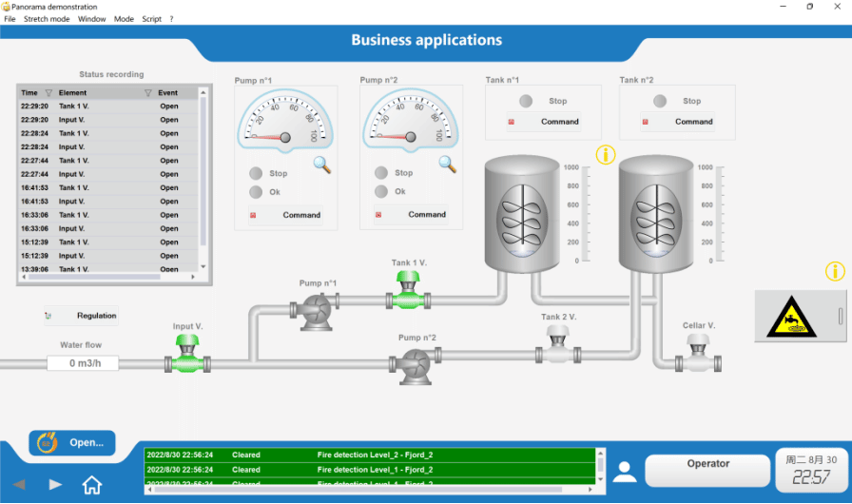
Task: Click the back navigation arrow
Action: pyautogui.click(x=19, y=485)
